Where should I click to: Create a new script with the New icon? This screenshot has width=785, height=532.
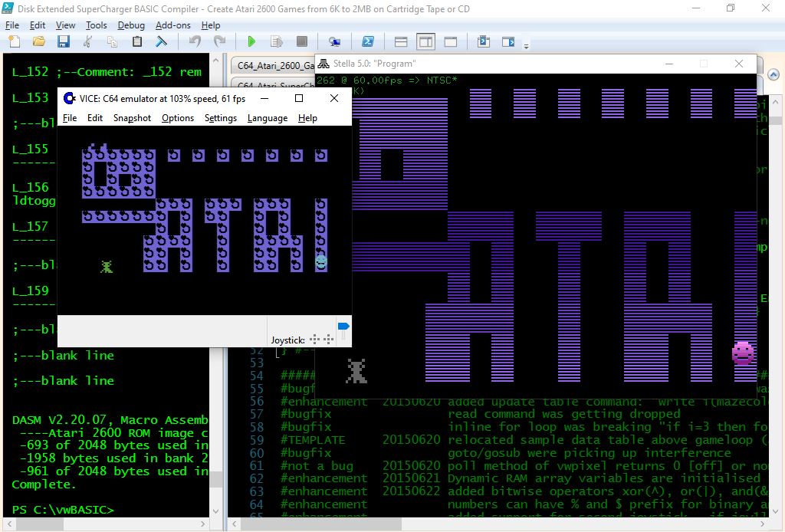(14, 41)
